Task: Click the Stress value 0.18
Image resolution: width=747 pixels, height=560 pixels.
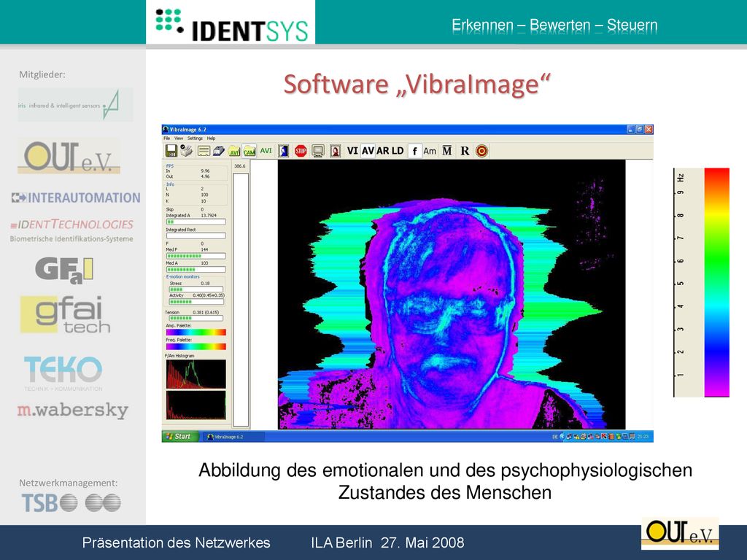Action: coord(205,284)
